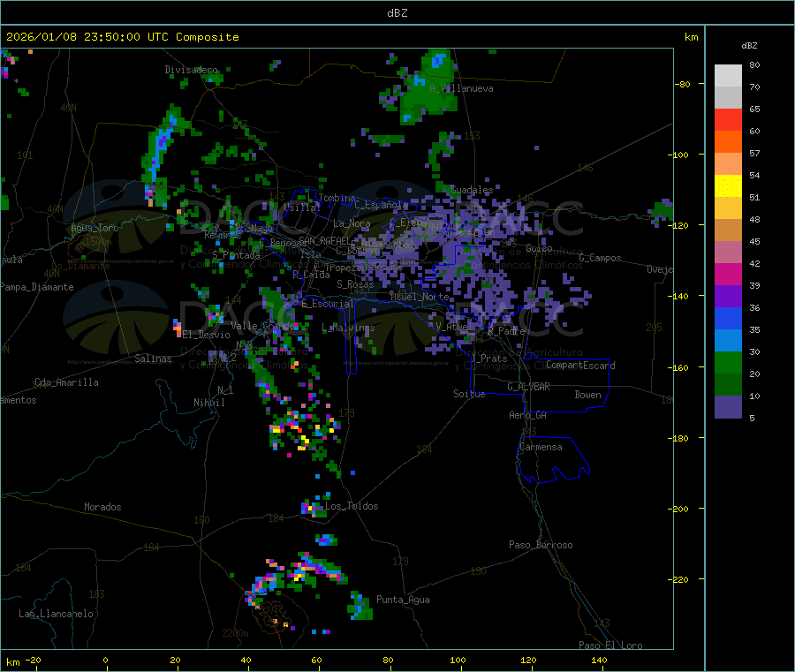Click the Pampa_Diamante label
This screenshot has height=672, width=795.
37,287
